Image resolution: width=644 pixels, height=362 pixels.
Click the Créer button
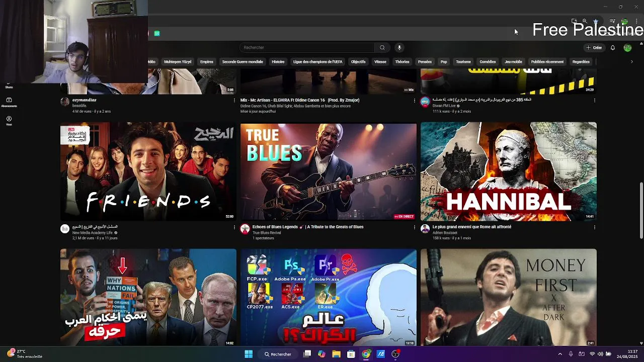(594, 48)
